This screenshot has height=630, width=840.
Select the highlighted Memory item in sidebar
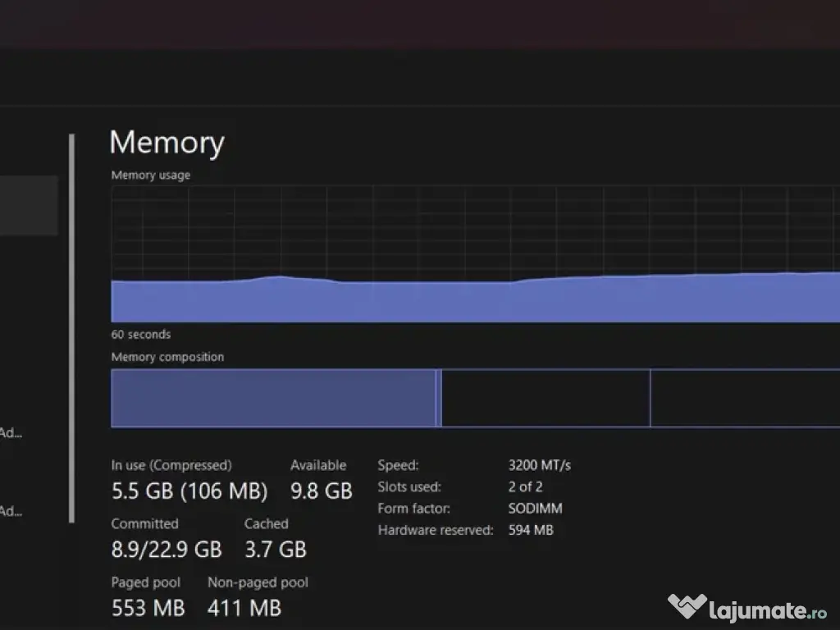coord(29,205)
